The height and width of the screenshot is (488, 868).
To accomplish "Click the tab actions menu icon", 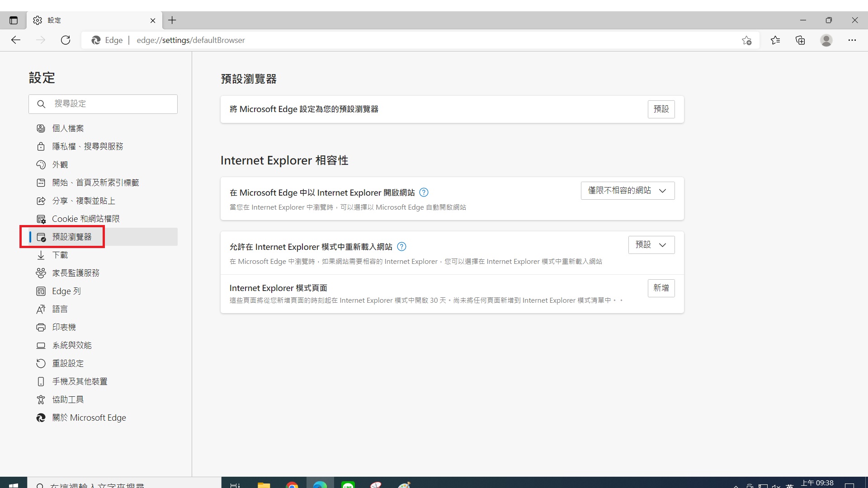I will (x=14, y=20).
